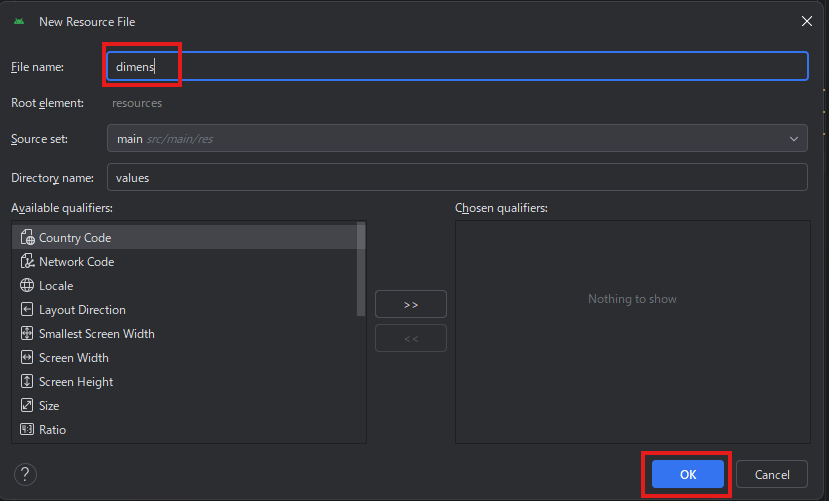Image resolution: width=829 pixels, height=501 pixels.
Task: Click the Directory name label
Action: (52, 178)
